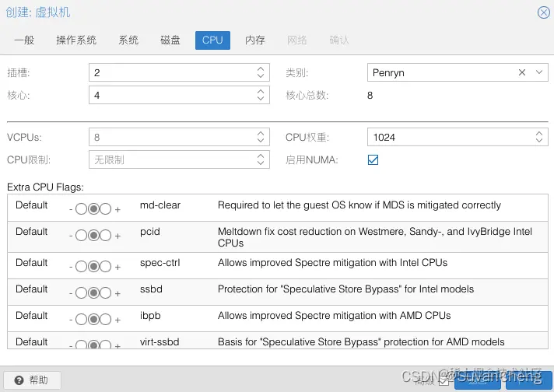Disable spec-ctrl flag via its minus-side radio
Screen dimensions: 554x392
click(81, 266)
